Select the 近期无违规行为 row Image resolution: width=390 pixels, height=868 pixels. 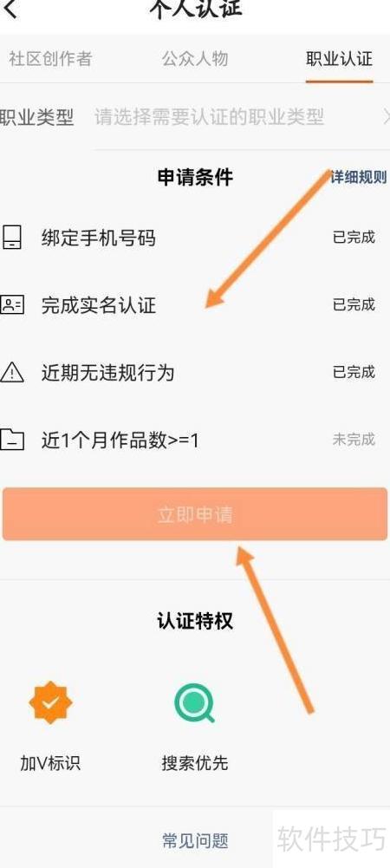point(195,372)
